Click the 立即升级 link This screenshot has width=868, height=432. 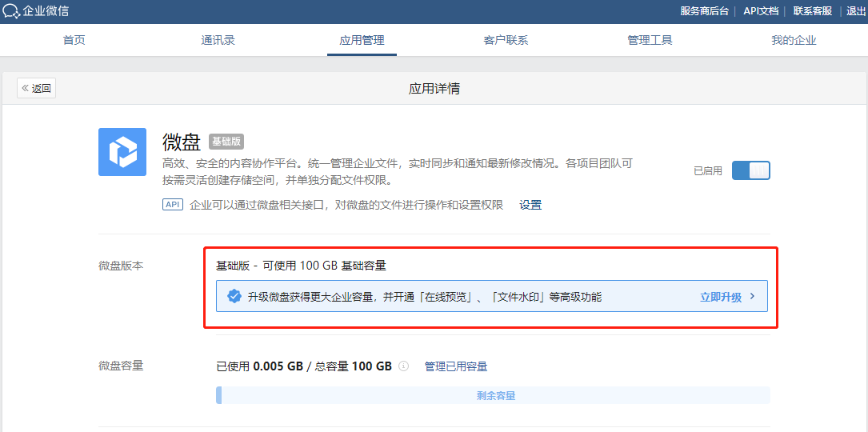721,297
